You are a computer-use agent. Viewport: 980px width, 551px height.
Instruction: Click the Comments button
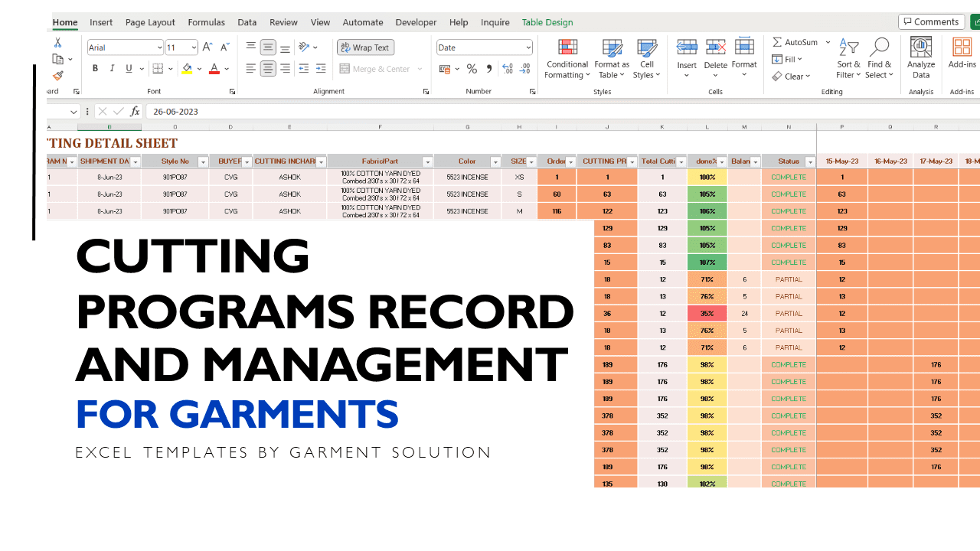tap(931, 21)
